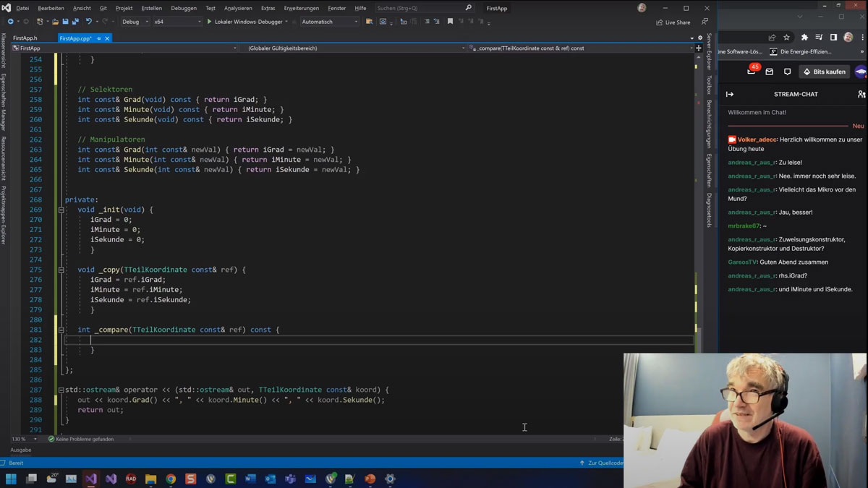
Task: Click the Live Share button
Action: 673,22
